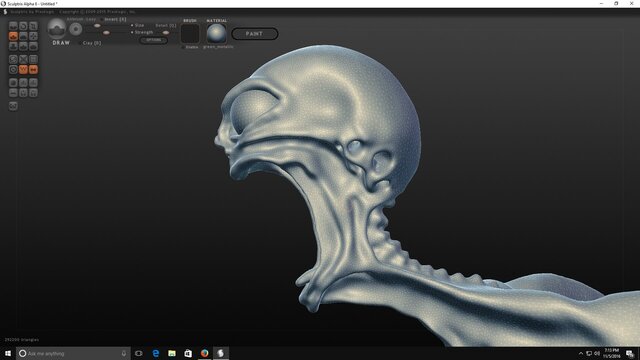Open the Action Center notifications
Viewport: 640px width, 360px height.
630,353
